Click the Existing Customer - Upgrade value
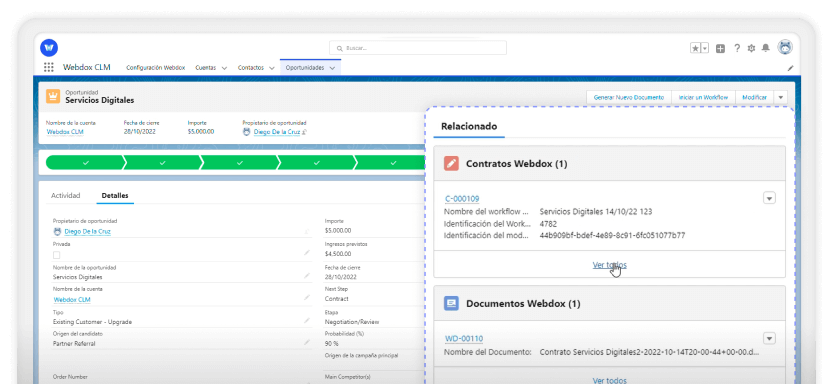 [x=92, y=322]
